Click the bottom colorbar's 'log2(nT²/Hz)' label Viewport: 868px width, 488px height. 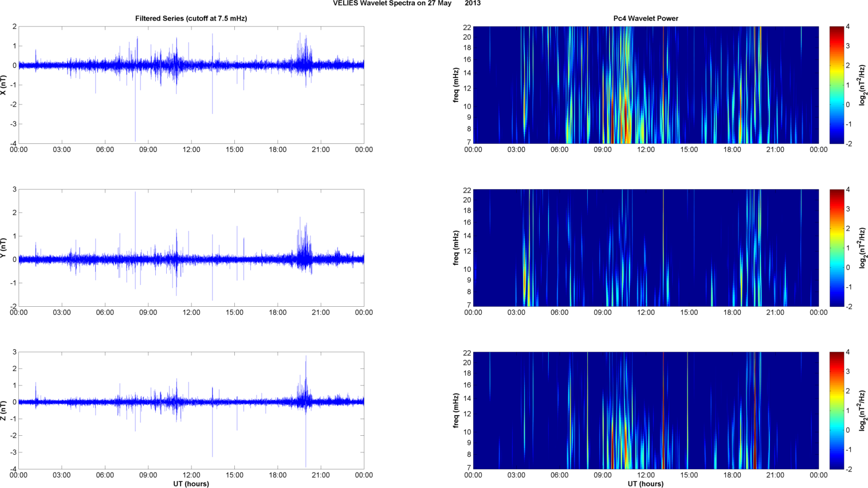click(x=862, y=411)
